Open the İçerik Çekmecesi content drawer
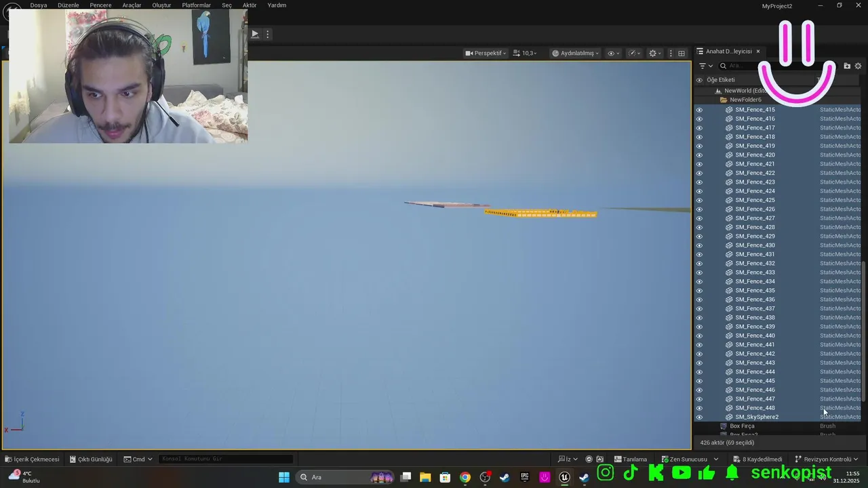This screenshot has width=868, height=488. (x=32, y=459)
